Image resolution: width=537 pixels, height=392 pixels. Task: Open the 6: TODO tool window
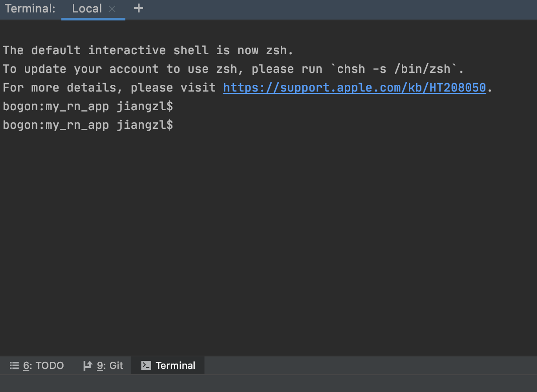tap(37, 365)
